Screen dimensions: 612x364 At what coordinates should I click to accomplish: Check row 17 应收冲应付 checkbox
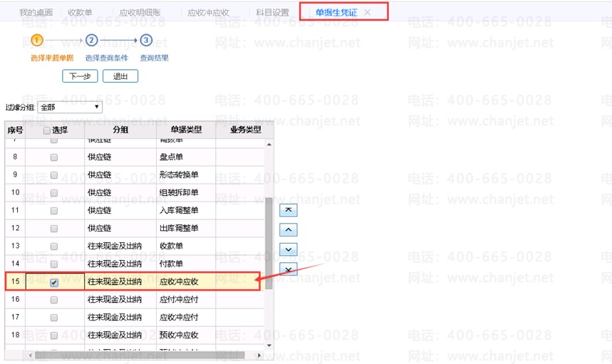coord(54,318)
